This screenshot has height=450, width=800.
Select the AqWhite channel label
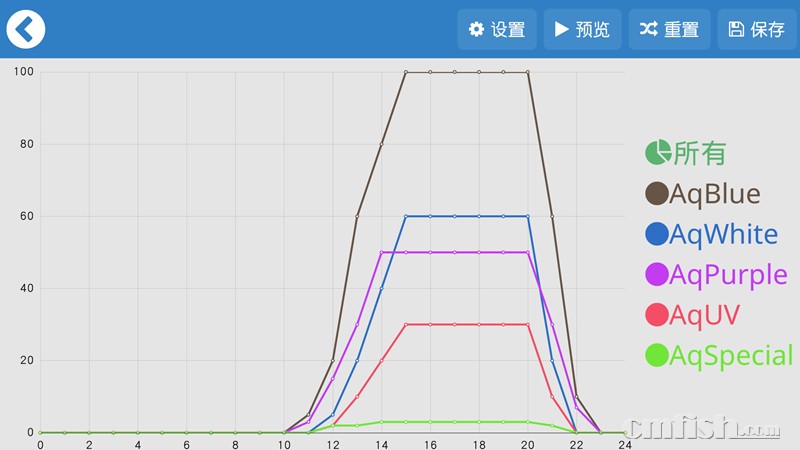[723, 234]
